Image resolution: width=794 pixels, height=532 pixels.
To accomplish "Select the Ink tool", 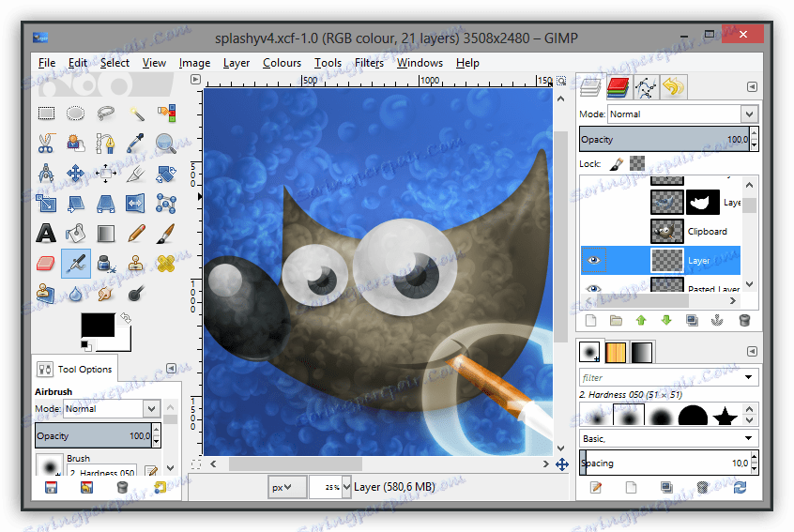I will pyautogui.click(x=106, y=264).
